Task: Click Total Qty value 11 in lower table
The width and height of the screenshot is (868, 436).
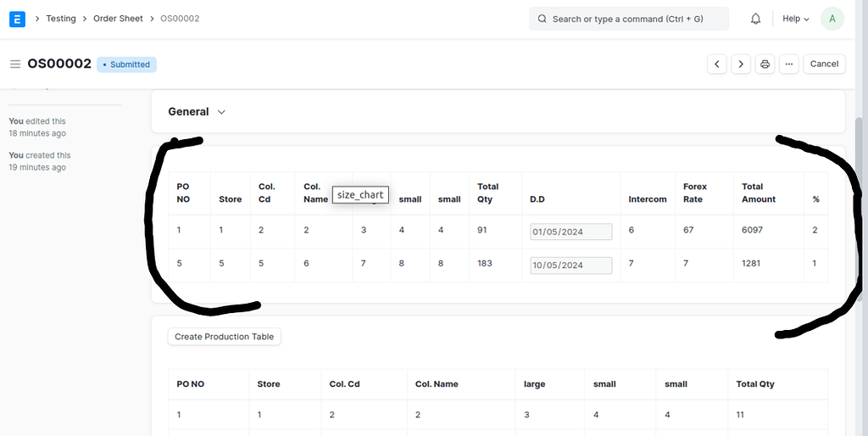Action: pyautogui.click(x=740, y=415)
